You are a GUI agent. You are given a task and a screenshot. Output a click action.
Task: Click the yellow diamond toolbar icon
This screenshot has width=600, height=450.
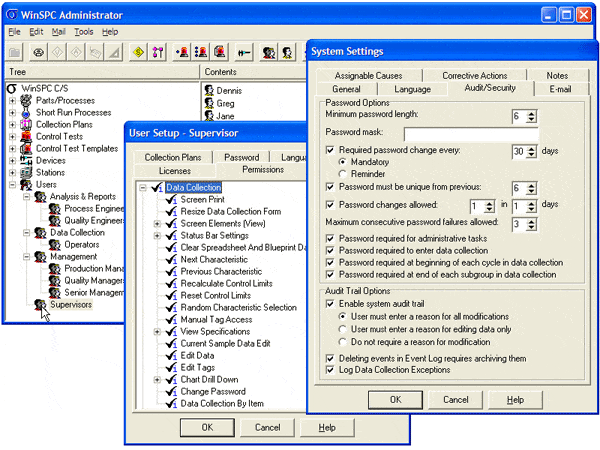[138, 52]
